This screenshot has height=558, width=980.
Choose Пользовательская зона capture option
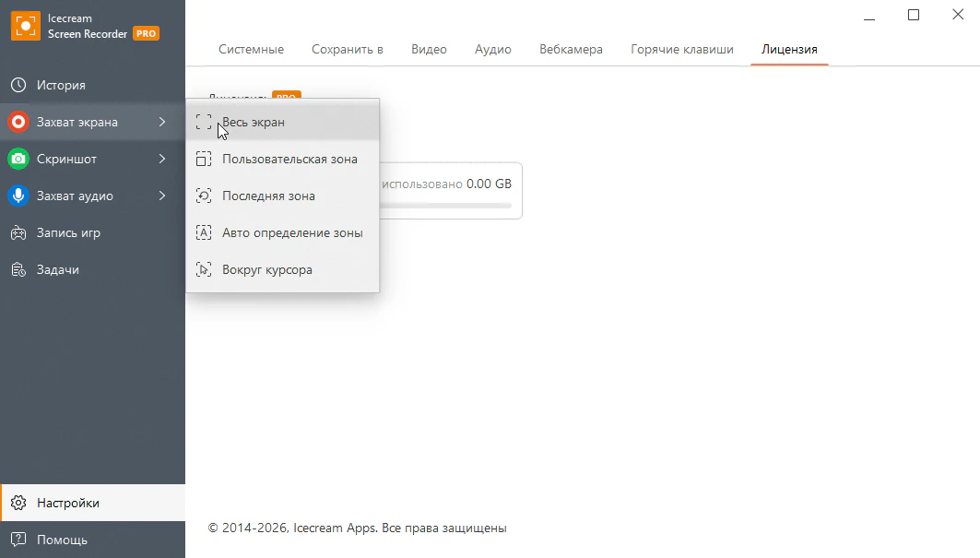[289, 159]
